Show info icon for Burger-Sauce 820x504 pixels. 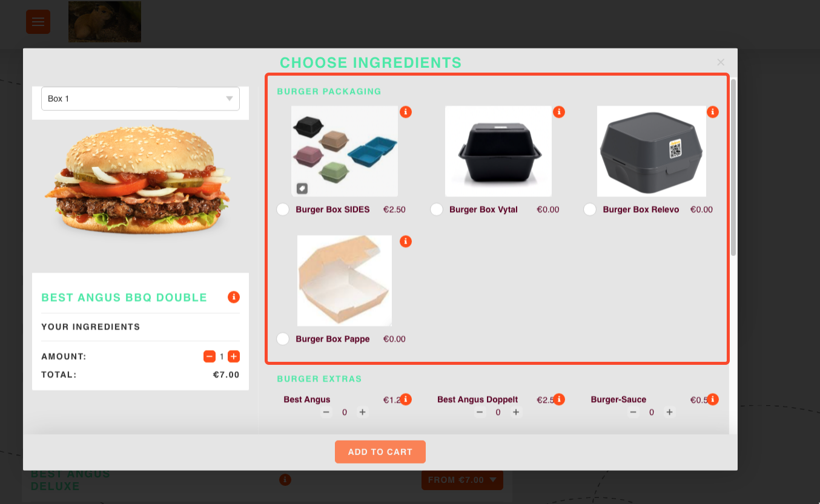pos(713,399)
